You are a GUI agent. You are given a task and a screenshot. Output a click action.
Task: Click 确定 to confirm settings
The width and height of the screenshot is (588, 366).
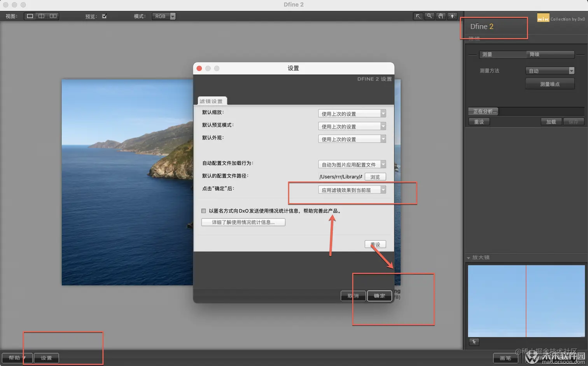click(380, 296)
